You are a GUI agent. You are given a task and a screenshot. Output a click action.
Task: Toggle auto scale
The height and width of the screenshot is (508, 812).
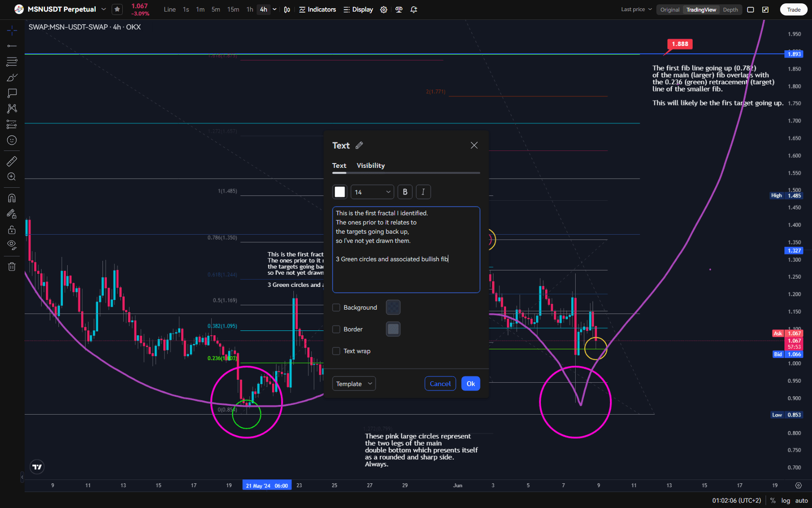tap(801, 501)
